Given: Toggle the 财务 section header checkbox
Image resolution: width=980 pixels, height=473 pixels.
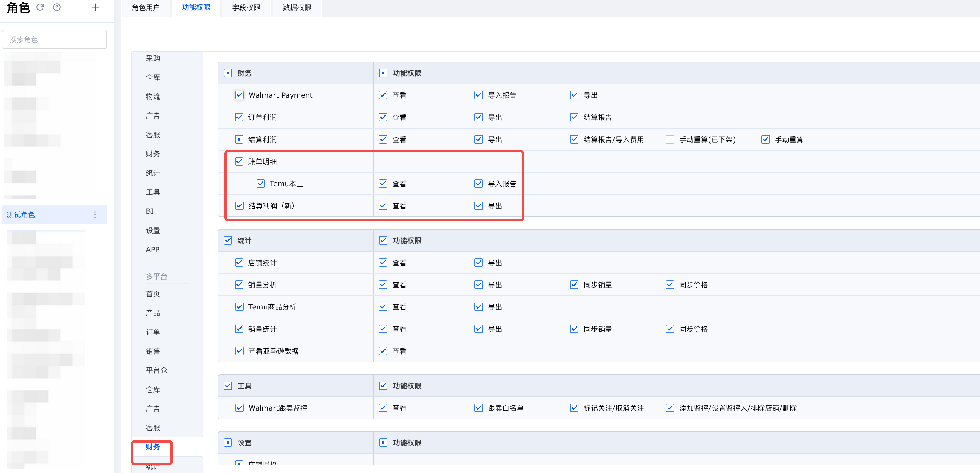Looking at the screenshot, I should 228,73.
